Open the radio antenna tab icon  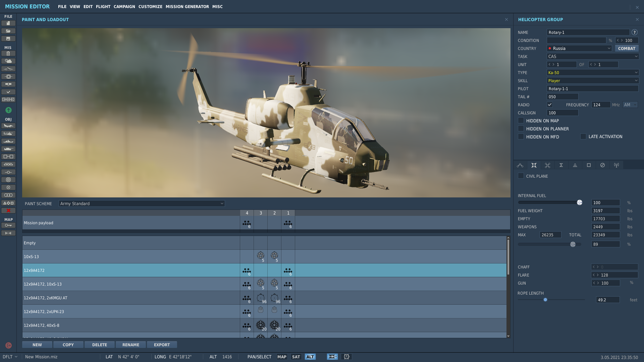(616, 165)
